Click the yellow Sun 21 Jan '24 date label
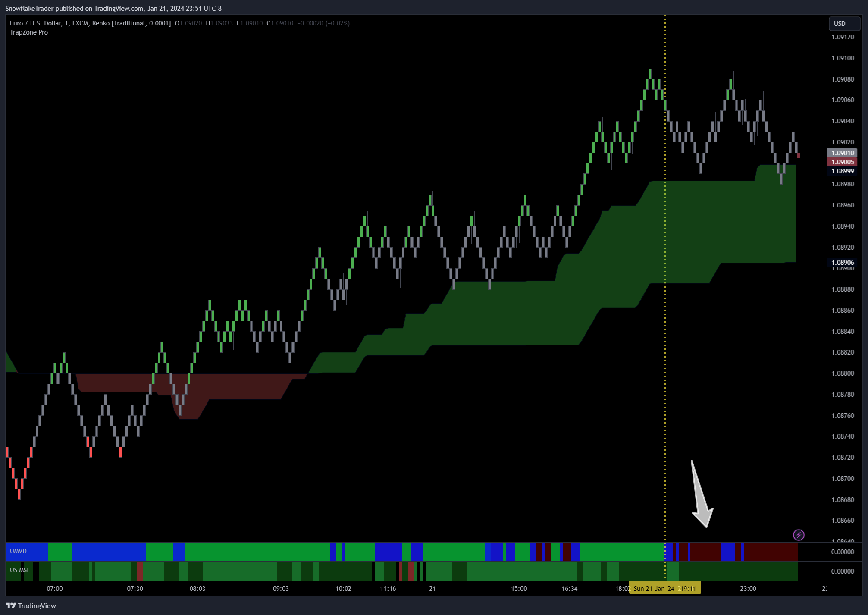The height and width of the screenshot is (615, 868). click(664, 588)
